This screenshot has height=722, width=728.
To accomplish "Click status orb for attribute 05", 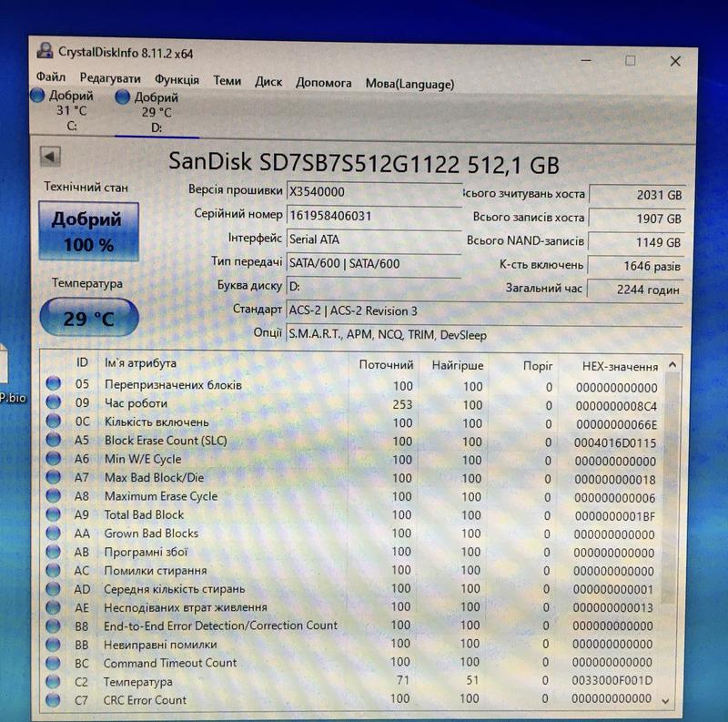I will [54, 385].
